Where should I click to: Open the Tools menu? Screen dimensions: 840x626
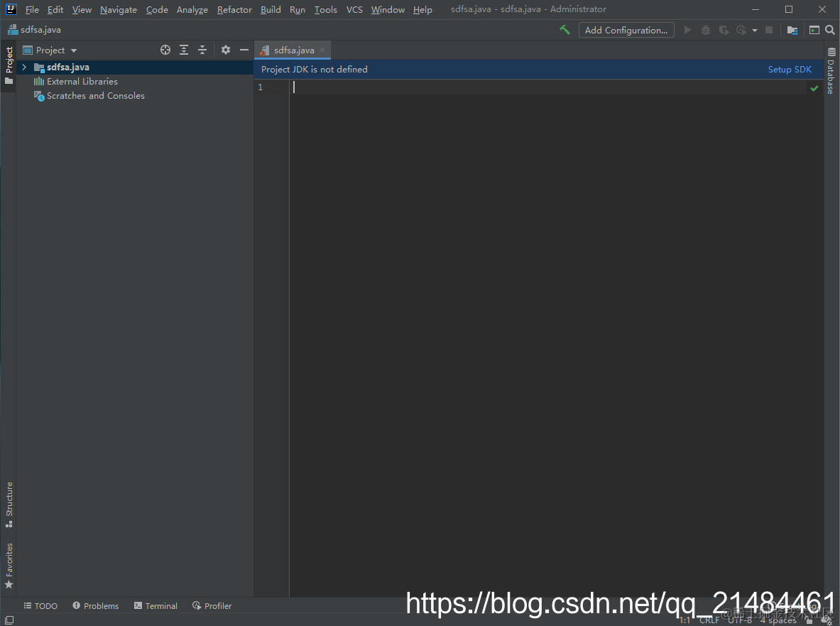click(326, 10)
